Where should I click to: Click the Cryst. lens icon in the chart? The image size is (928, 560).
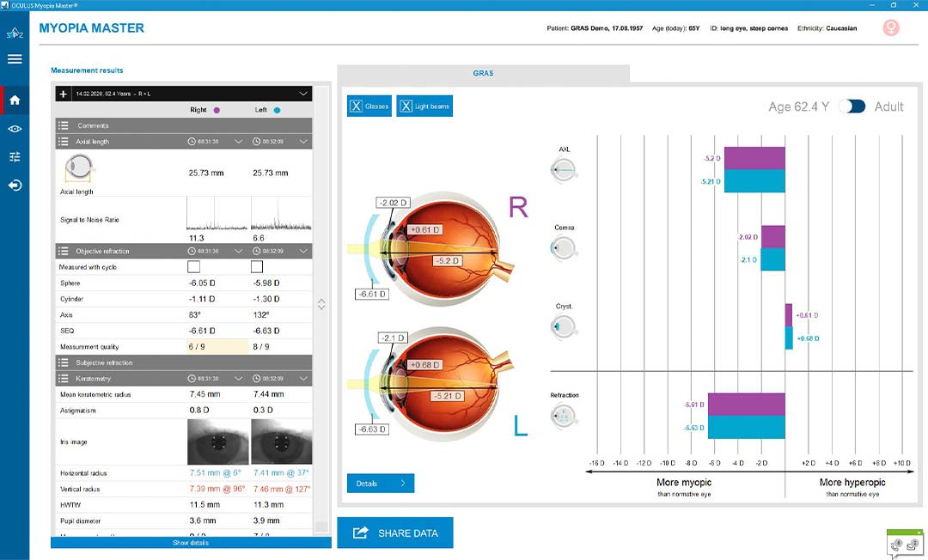tap(563, 326)
